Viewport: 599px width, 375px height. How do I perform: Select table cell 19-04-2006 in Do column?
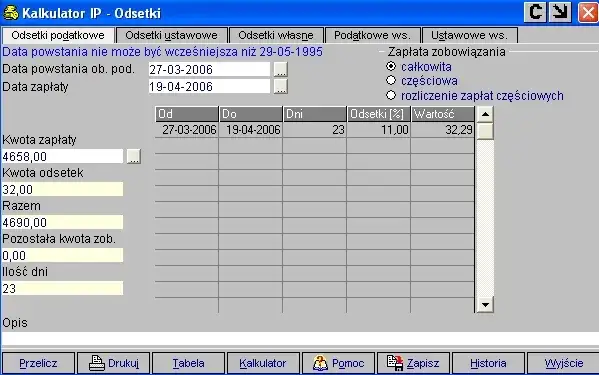tap(251, 130)
